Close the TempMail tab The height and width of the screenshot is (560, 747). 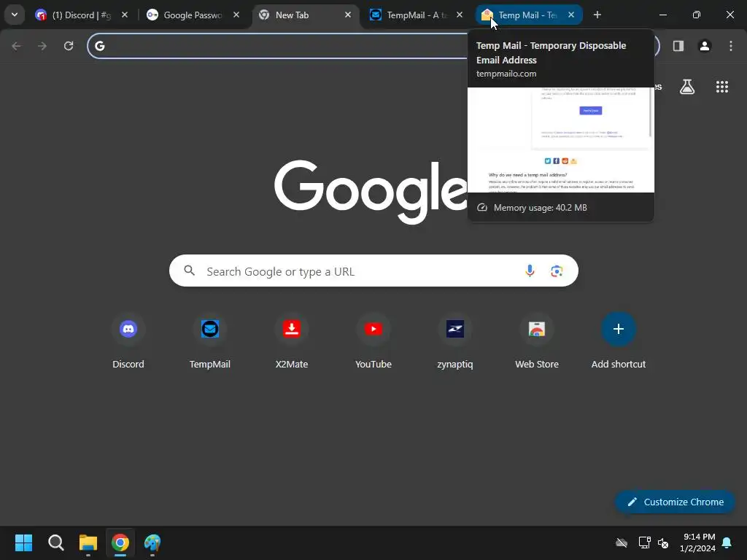[460, 15]
